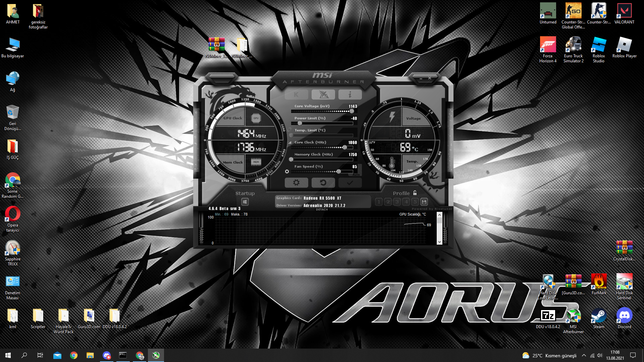The width and height of the screenshot is (644, 362).
Task: Apply settings with the checkmark button
Action: [x=350, y=183]
